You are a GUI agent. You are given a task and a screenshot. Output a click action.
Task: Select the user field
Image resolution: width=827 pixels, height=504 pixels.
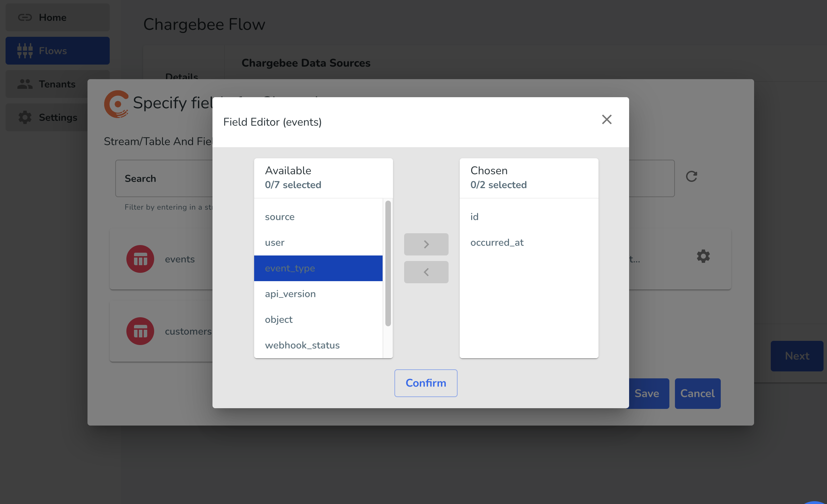pyautogui.click(x=318, y=243)
